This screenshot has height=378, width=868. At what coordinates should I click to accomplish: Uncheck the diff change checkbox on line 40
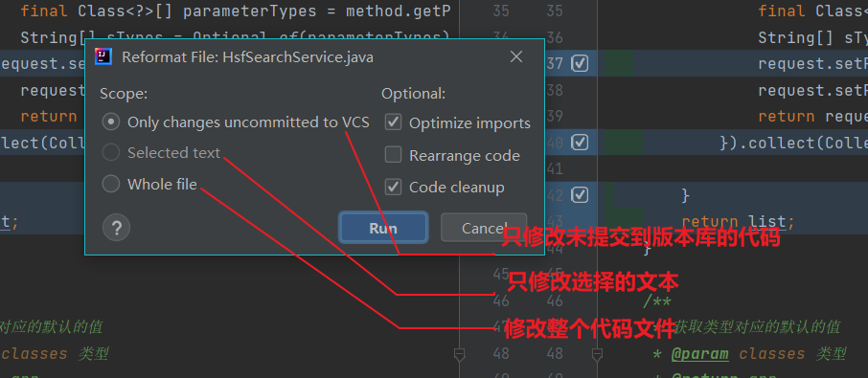click(x=580, y=143)
